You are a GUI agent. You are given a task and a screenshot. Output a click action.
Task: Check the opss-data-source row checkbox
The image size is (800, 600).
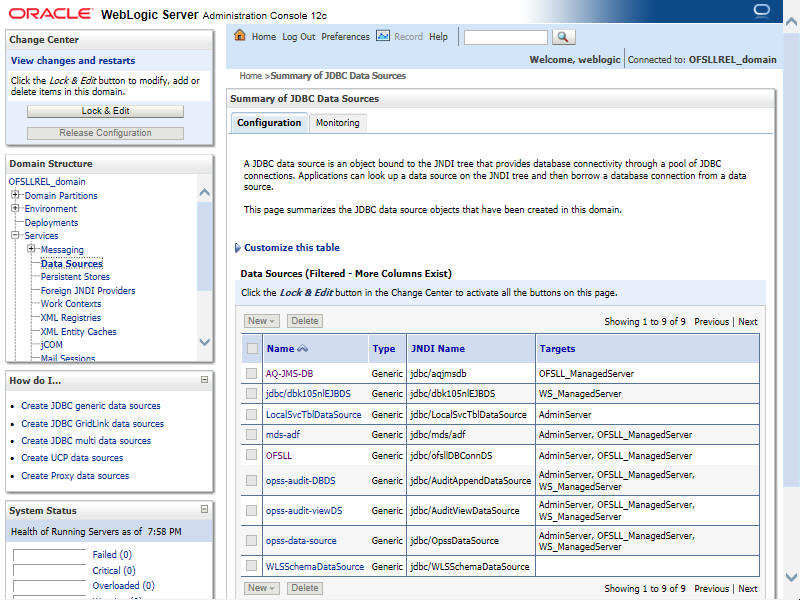[252, 540]
